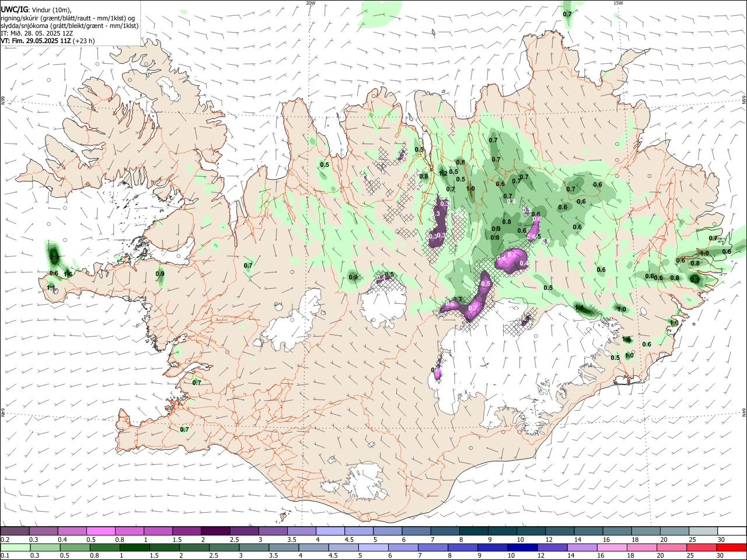Pick the light lavender 4–4.5 swatch, upper legend
The image size is (747, 560).
tap(330, 531)
